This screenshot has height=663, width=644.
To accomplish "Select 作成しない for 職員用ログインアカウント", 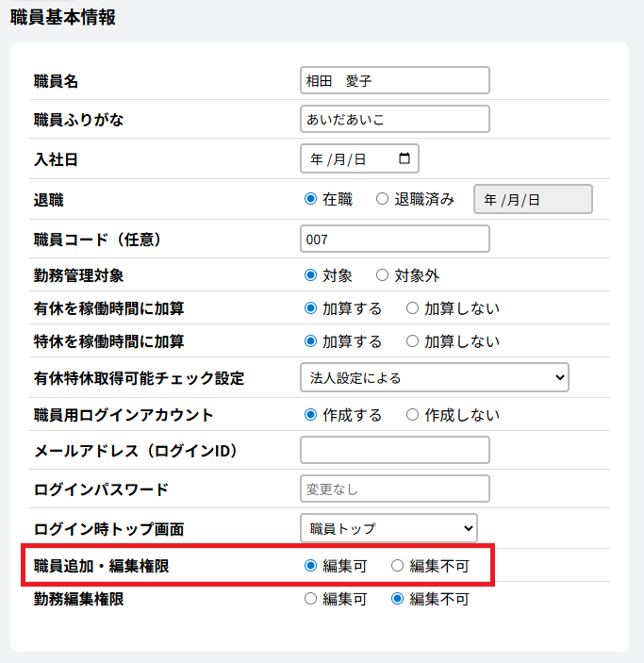I will pos(412,415).
